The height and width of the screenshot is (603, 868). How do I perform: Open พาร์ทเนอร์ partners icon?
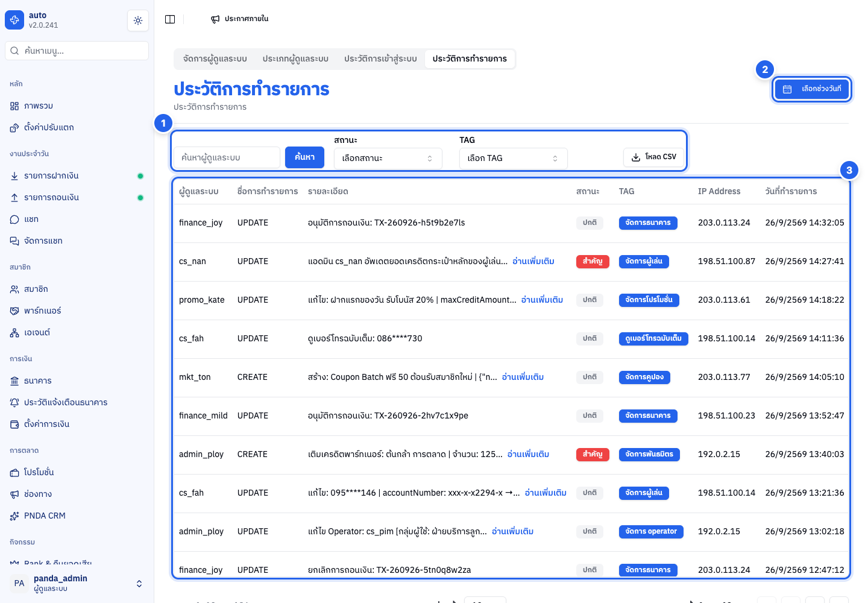14,311
